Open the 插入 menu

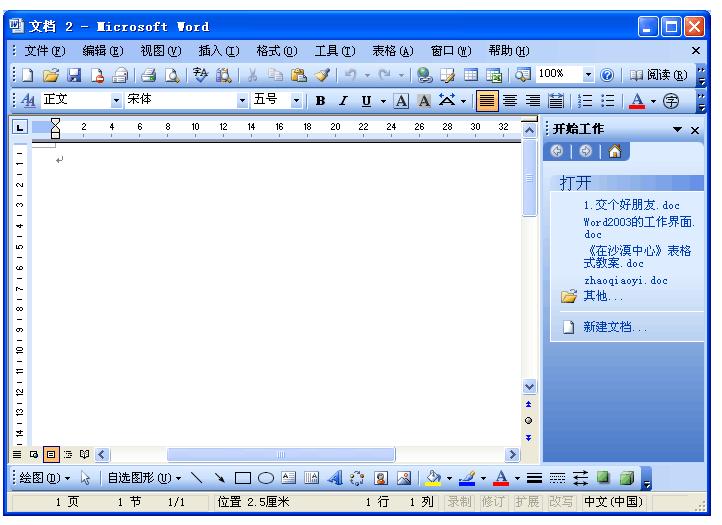tap(219, 51)
